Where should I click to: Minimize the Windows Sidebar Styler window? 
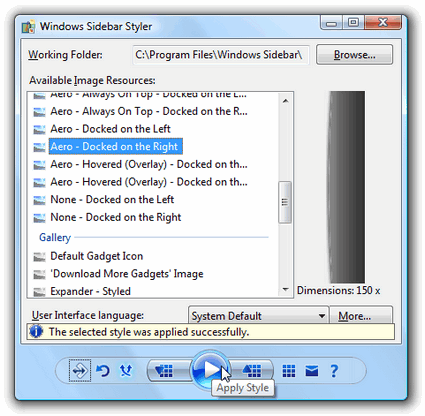point(331,23)
